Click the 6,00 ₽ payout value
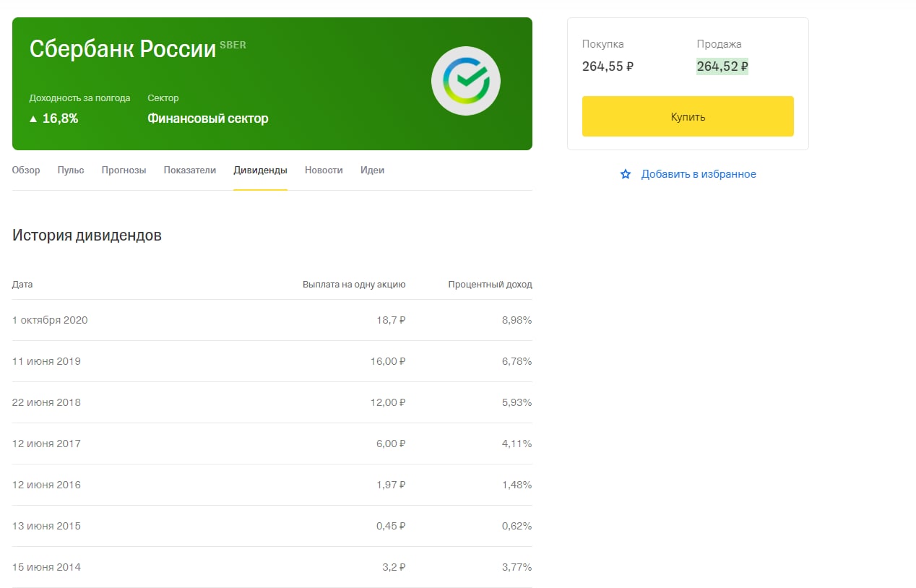Screen dimensions: 916x588 coord(392,444)
